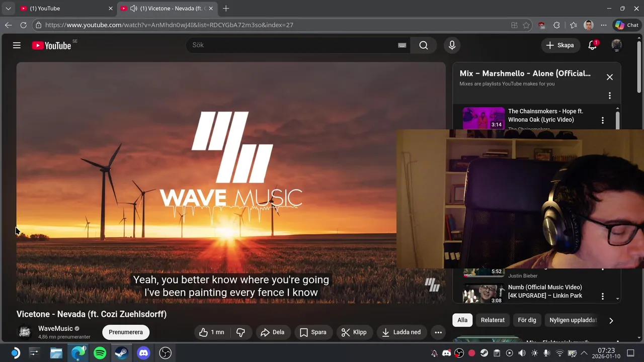644x362 pixels.
Task: Open OBS Studio from taskbar
Action: 165,353
